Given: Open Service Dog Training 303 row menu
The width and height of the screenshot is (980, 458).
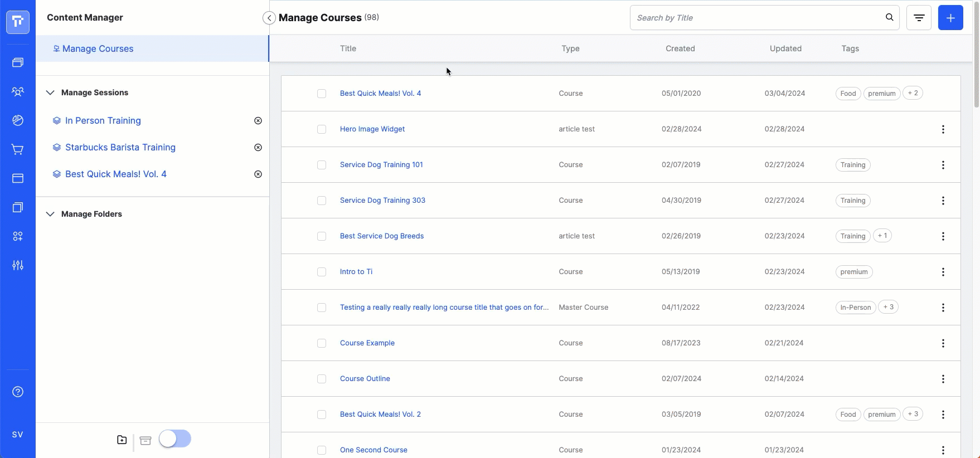Looking at the screenshot, I should tap(943, 201).
